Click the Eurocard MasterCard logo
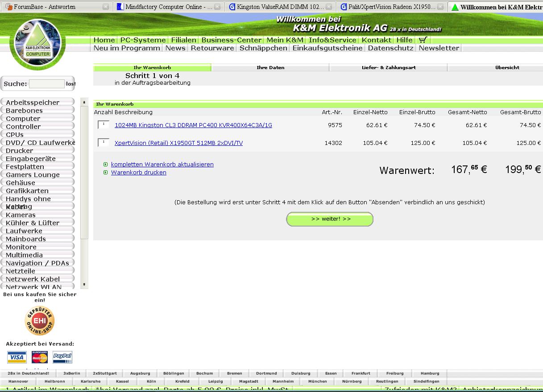543x392 pixels. click(x=40, y=357)
